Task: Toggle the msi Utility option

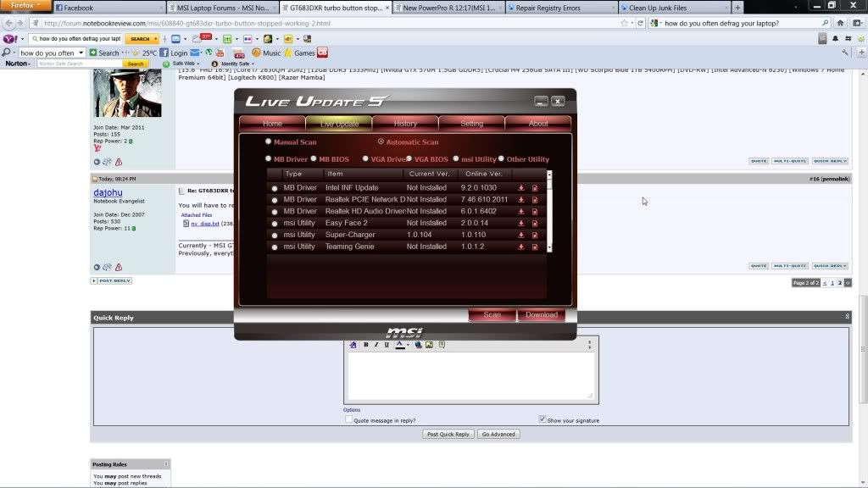Action: [456, 158]
